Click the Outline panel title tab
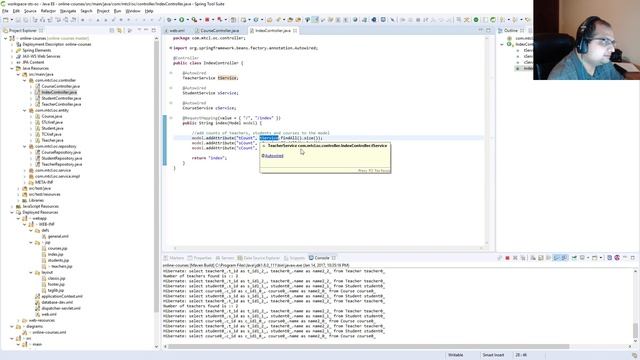Viewport: 640px width, 360px height. click(x=511, y=31)
